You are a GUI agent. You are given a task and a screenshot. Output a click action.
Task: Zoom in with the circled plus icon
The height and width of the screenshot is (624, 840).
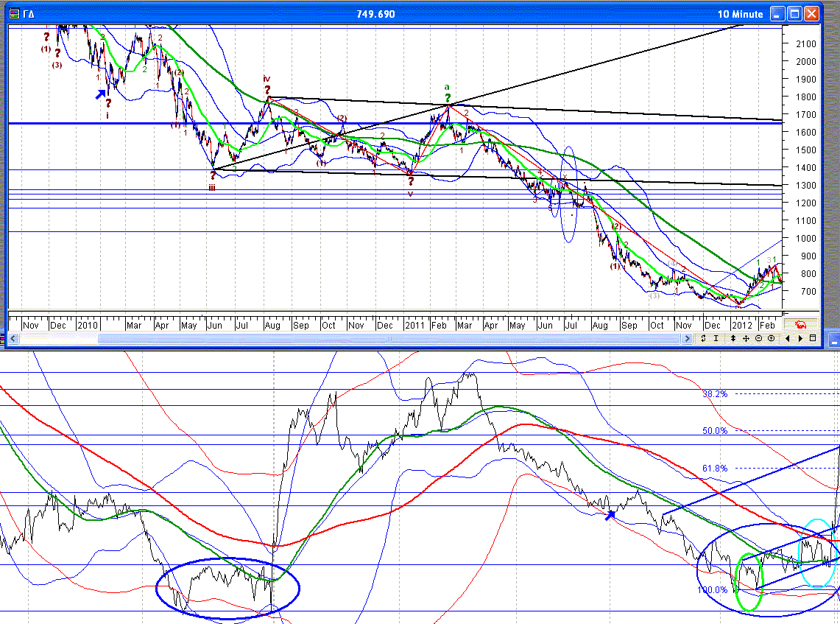click(772, 338)
